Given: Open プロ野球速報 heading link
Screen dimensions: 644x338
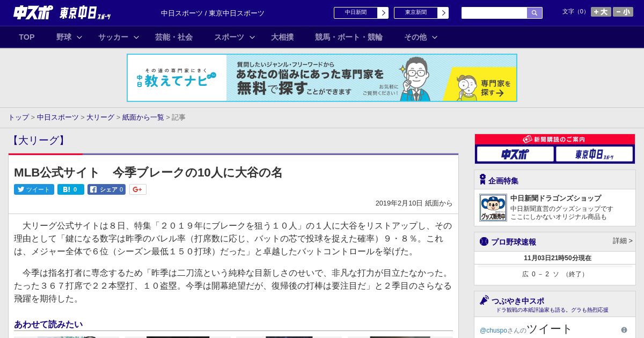Looking at the screenshot, I should pyautogui.click(x=514, y=242).
